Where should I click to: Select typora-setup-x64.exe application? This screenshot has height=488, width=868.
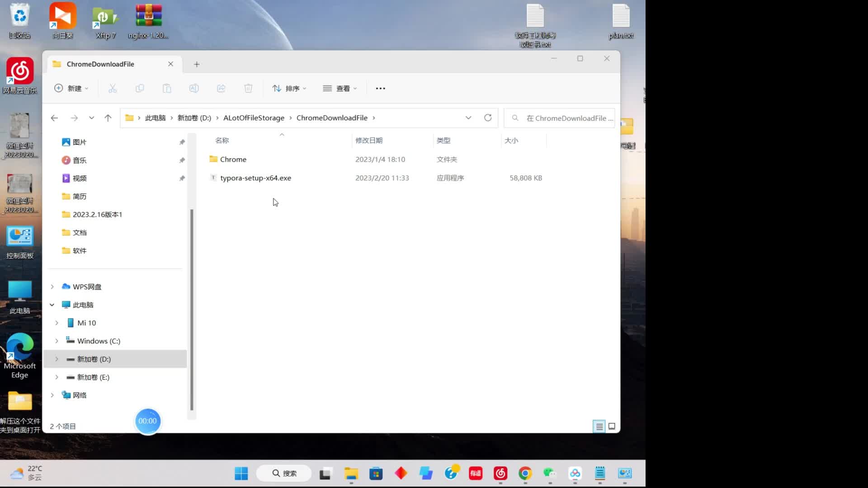(x=256, y=178)
